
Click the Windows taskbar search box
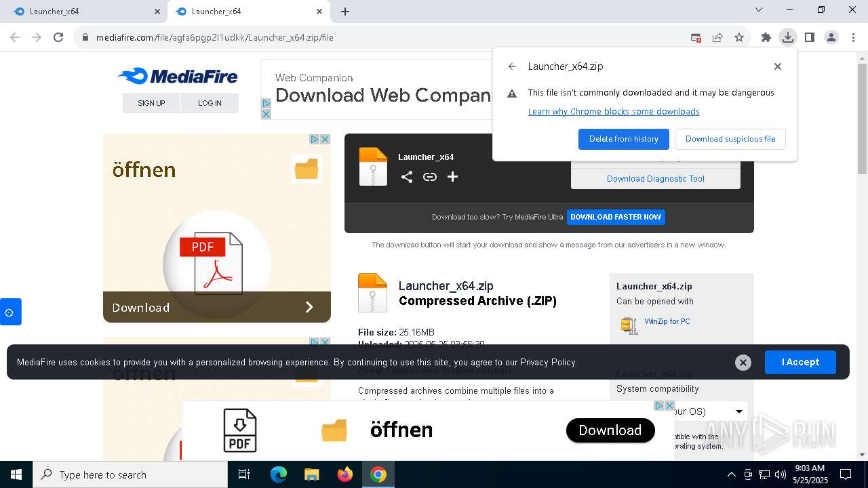(130, 474)
